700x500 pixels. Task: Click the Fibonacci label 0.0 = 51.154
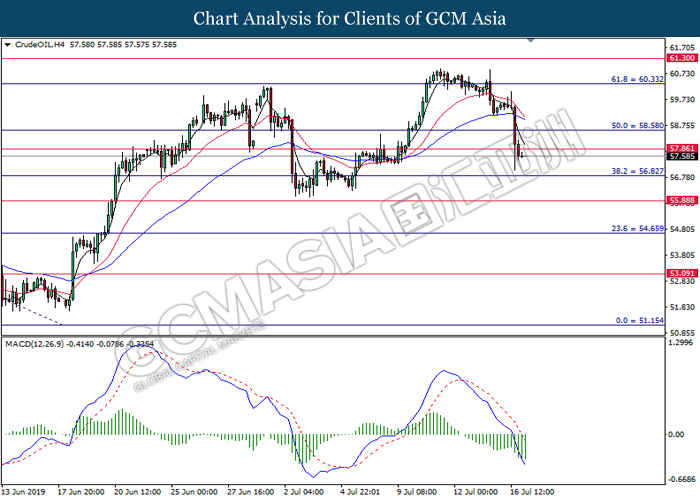click(x=639, y=321)
